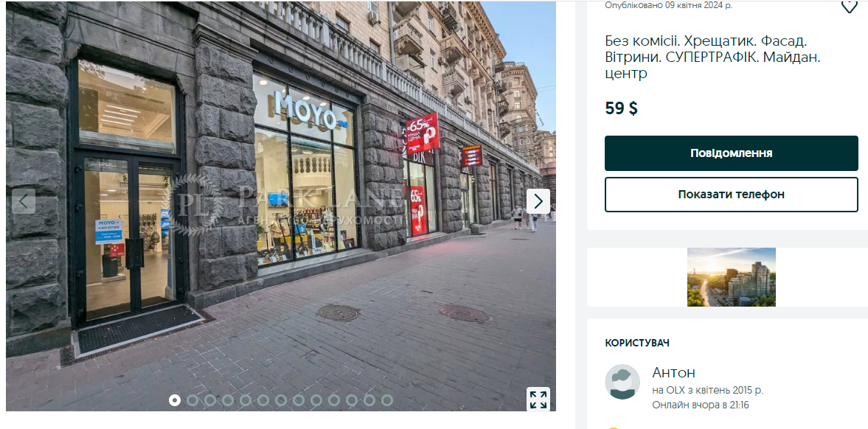Click the listing title Без комісії. Хрещатик
Screen dimensions: 868x429
[x=713, y=57]
